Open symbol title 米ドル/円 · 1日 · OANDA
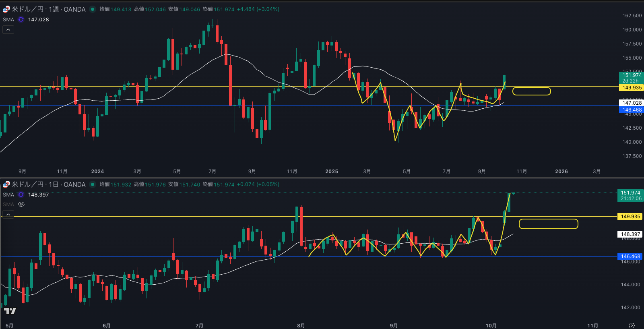The image size is (644, 329). click(48, 184)
